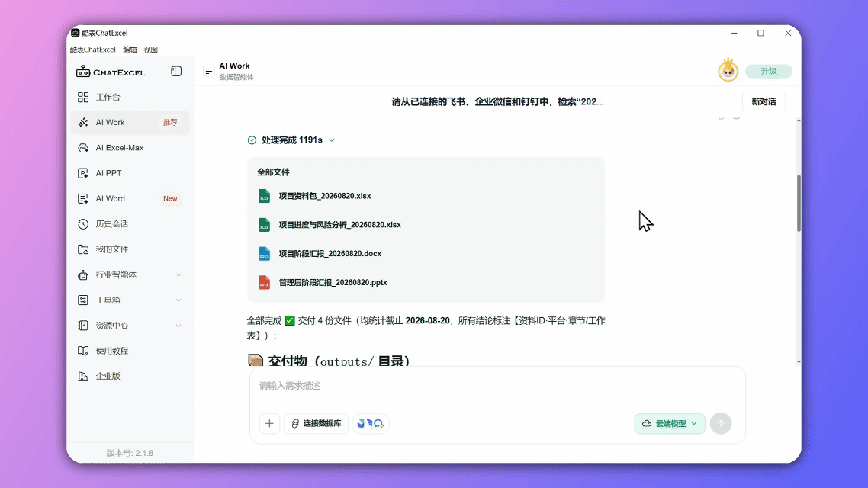
Task: Click the AI PPT icon
Action: (83, 173)
